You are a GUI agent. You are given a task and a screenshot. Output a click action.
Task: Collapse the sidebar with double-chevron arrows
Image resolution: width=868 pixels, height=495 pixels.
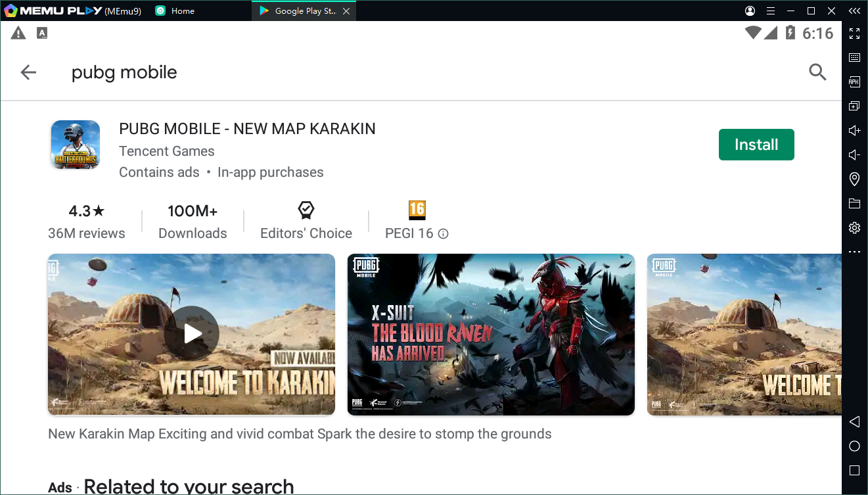pyautogui.click(x=854, y=11)
